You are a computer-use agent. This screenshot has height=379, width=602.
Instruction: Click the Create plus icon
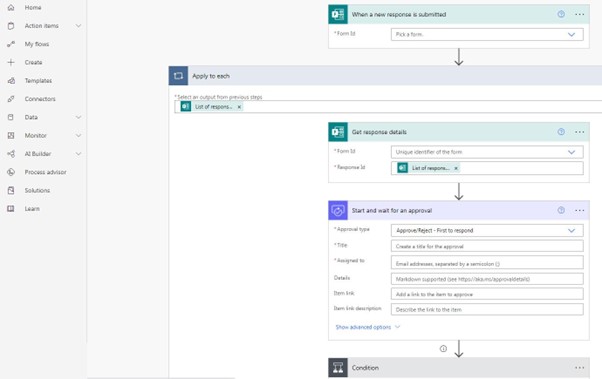11,62
